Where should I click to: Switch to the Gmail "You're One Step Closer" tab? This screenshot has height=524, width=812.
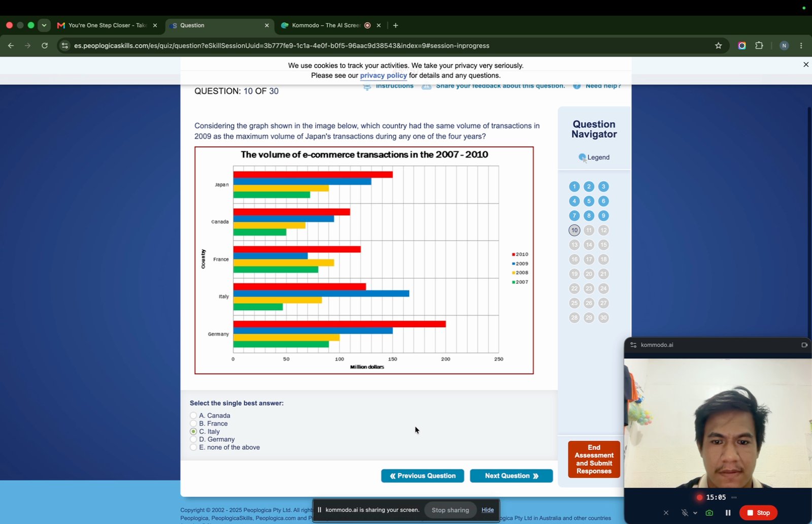click(108, 25)
